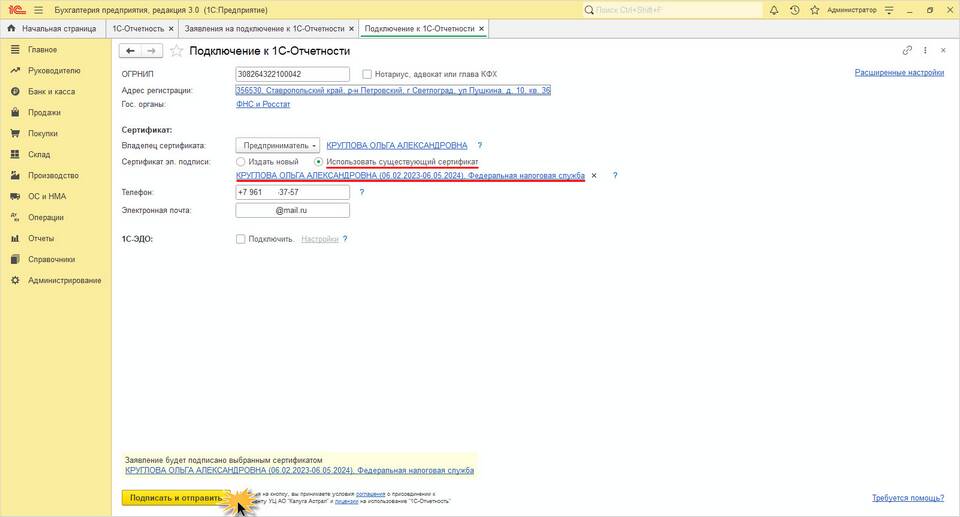This screenshot has width=960, height=517.
Task: Open Банк и касса section
Action: click(51, 92)
